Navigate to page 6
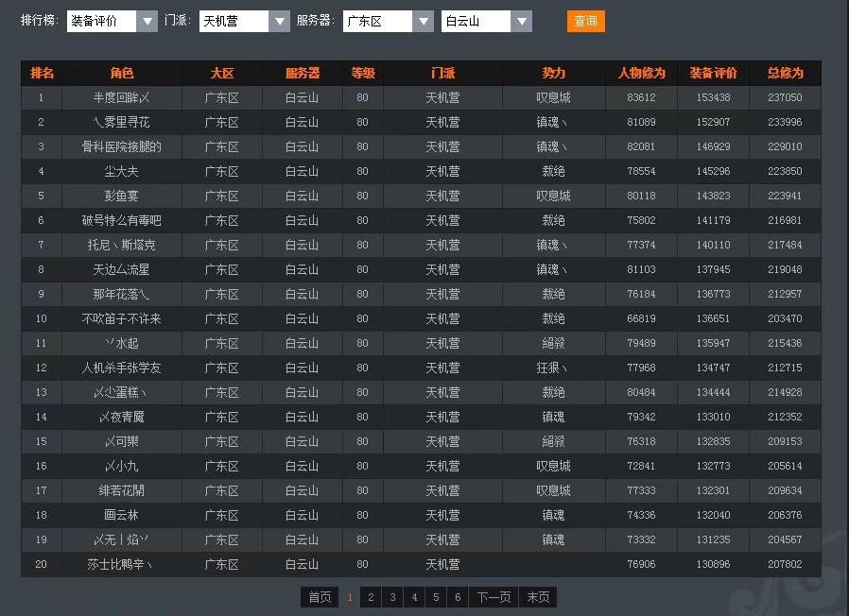849x616 pixels. [458, 597]
